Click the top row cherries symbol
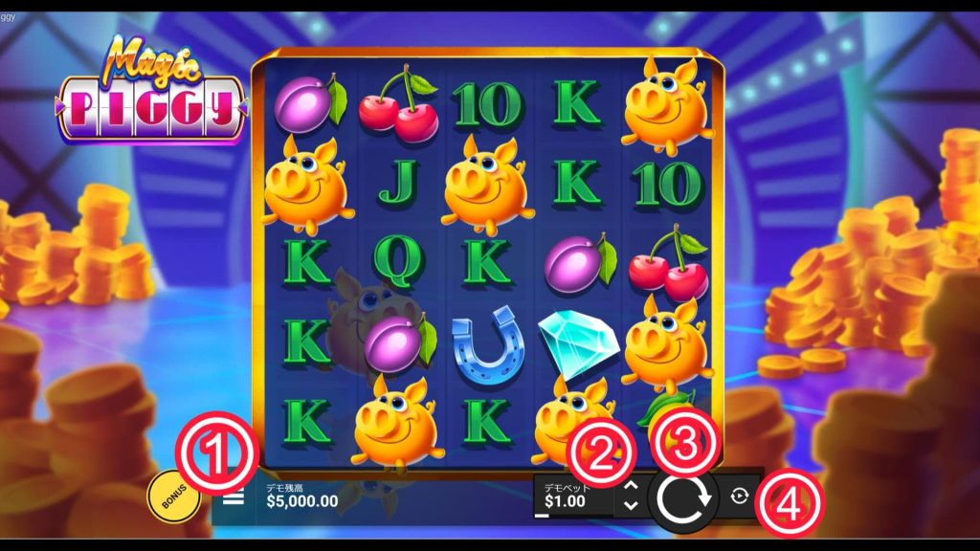Viewport: 980px width, 551px height. [x=399, y=103]
